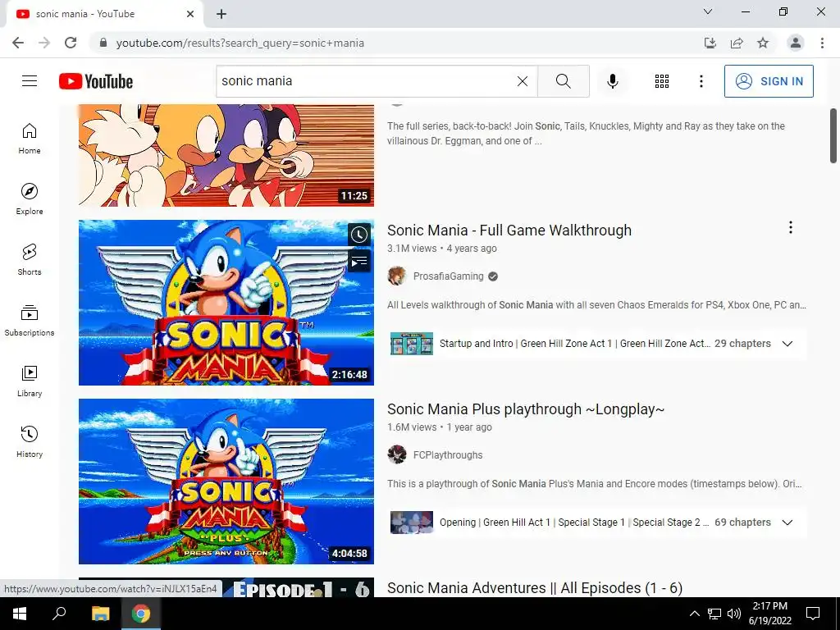The image size is (840, 630).
Task: Click the browser address bar URL
Action: pos(240,43)
